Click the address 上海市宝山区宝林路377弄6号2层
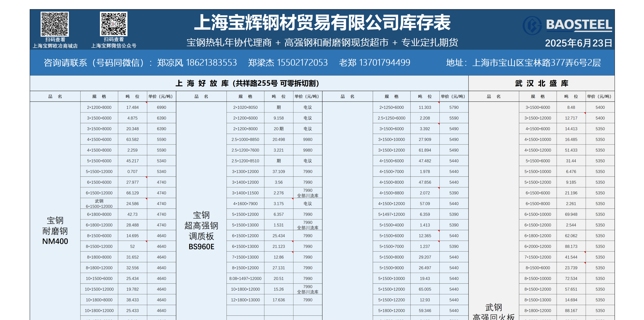 coord(536,62)
